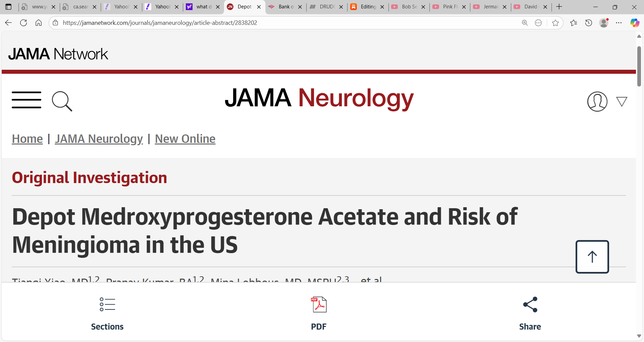Go to browser home page

[39, 23]
